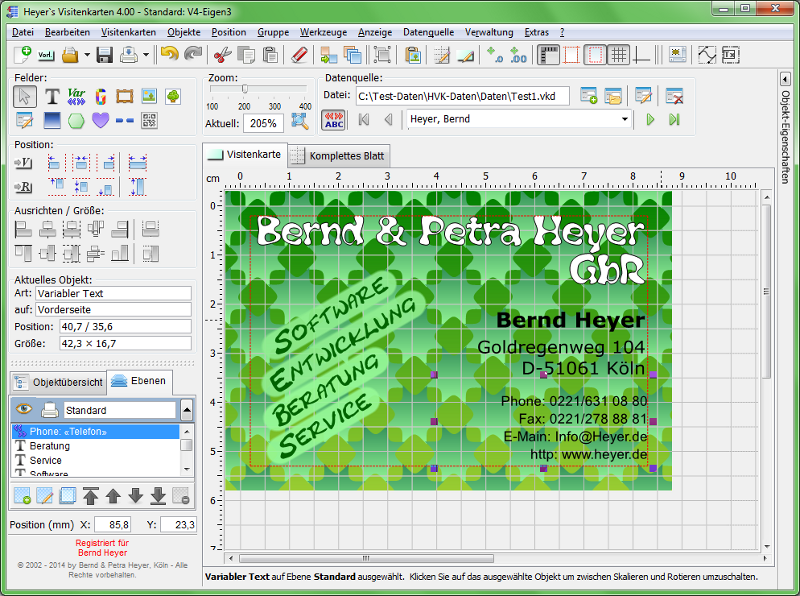The height and width of the screenshot is (596, 800).
Task: Click the scissors cut icon
Action: (222, 54)
